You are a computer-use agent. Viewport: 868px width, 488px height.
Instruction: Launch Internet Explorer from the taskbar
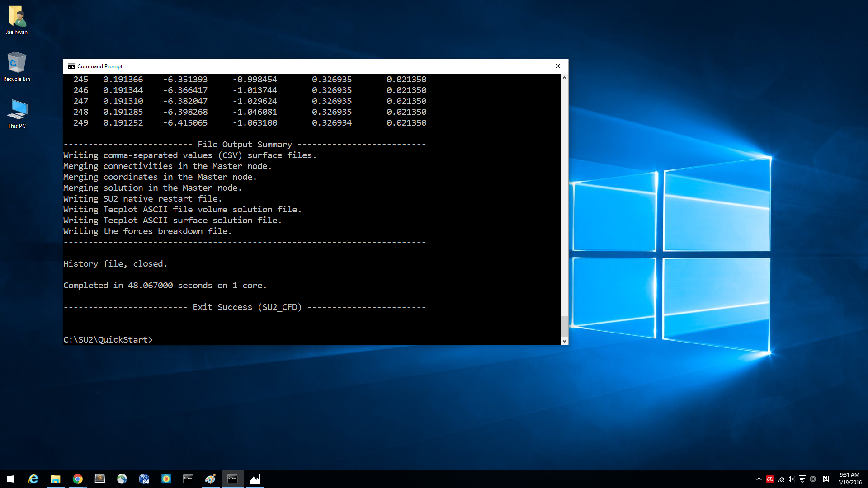point(33,479)
